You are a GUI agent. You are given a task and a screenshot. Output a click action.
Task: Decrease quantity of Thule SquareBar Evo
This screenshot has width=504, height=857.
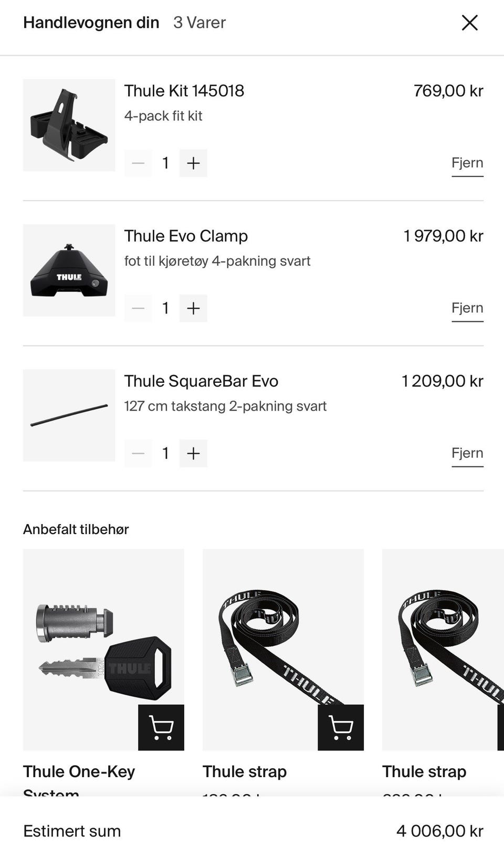pos(138,453)
